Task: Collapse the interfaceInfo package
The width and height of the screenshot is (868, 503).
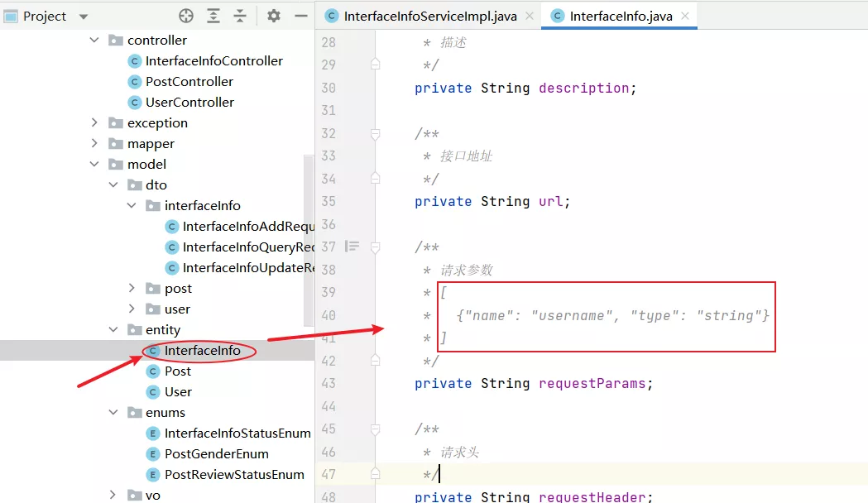Action: 132,205
